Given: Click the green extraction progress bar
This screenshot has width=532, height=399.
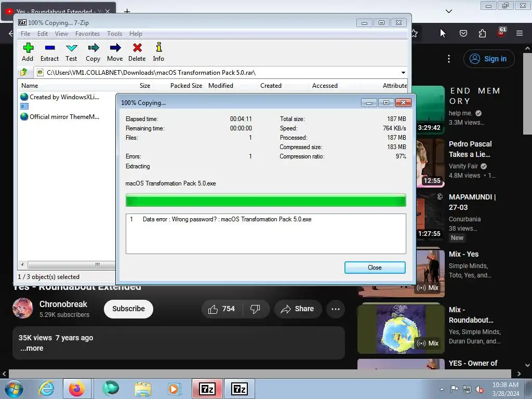Looking at the screenshot, I should click(x=265, y=200).
